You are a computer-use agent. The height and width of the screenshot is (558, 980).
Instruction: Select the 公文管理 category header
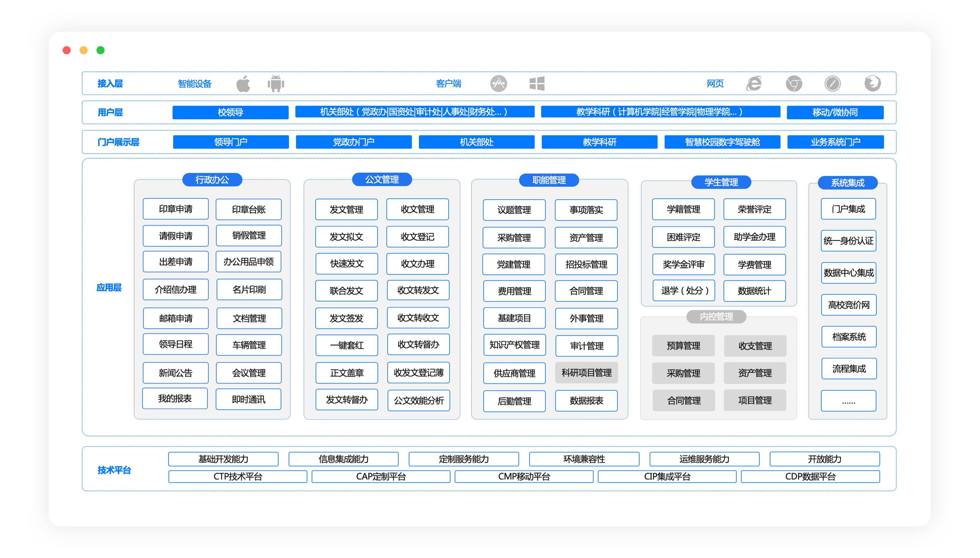(382, 179)
